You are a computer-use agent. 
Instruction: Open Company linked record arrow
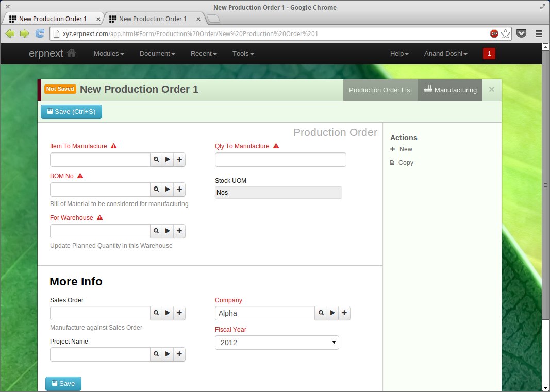tap(332, 313)
